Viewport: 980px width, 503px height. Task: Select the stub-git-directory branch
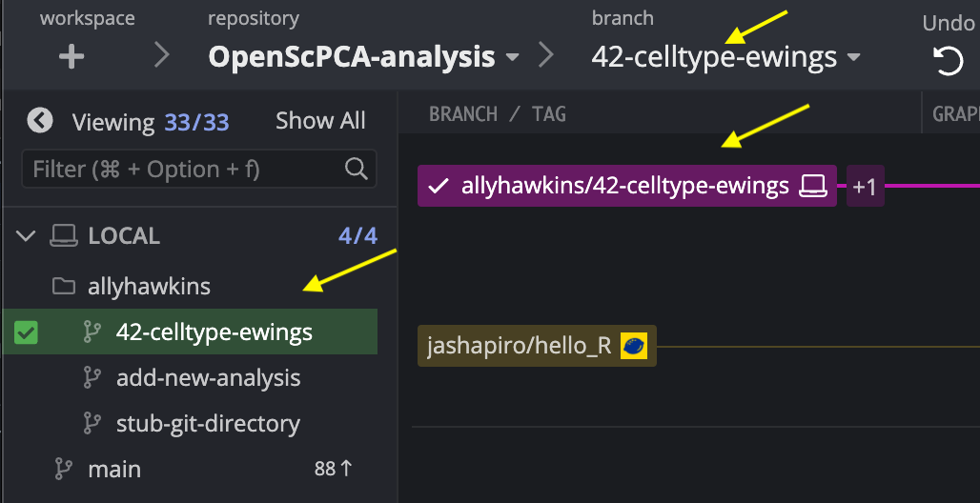pyautogui.click(x=208, y=424)
